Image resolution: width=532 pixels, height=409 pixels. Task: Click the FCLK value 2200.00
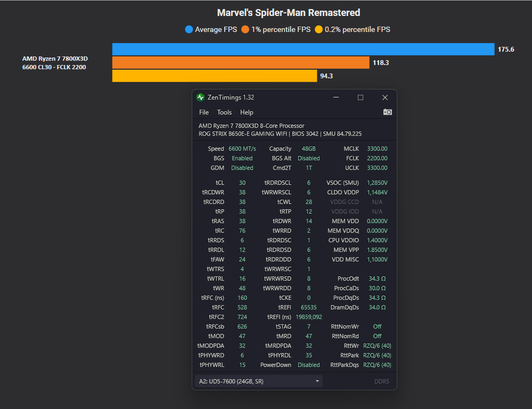point(377,158)
